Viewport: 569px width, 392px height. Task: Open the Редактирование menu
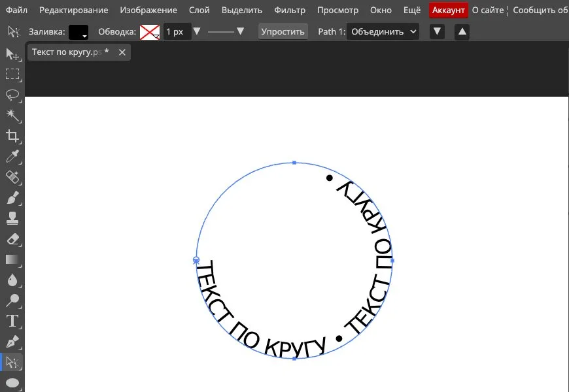tap(74, 10)
